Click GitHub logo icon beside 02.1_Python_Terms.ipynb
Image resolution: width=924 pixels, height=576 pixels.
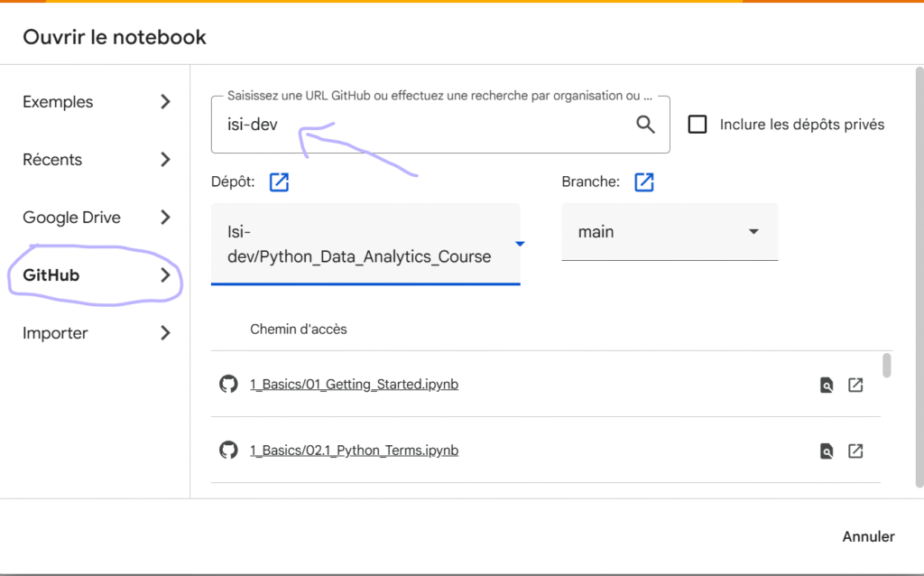click(228, 450)
